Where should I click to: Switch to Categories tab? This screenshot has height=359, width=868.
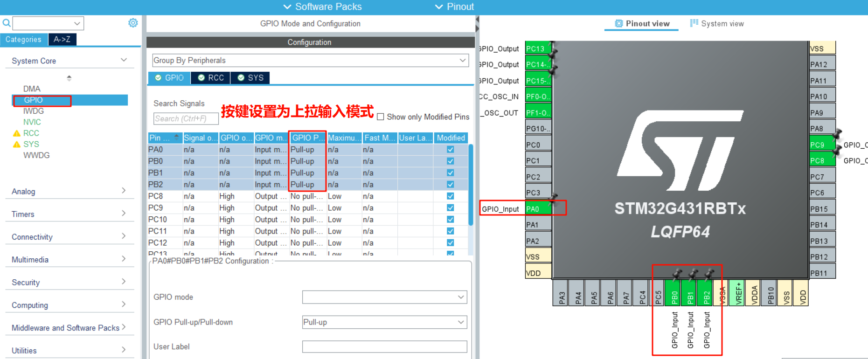pos(24,40)
